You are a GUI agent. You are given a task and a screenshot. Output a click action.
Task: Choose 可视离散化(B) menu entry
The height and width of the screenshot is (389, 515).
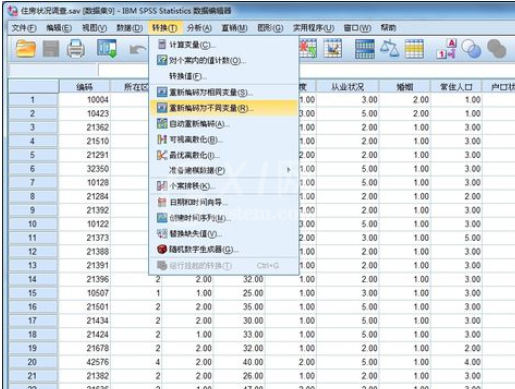[x=223, y=139]
